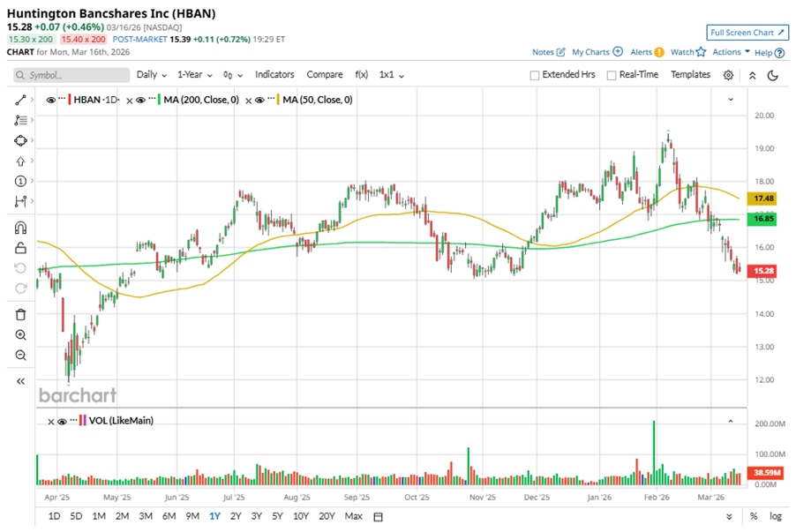Screen dimensions: 796x532
Task: Zoom out of the chart
Action: 20,356
